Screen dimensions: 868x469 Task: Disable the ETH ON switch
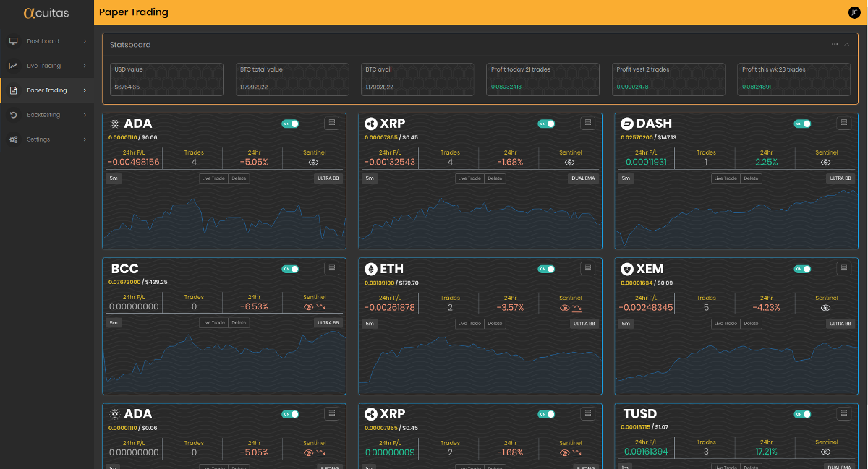(x=546, y=270)
